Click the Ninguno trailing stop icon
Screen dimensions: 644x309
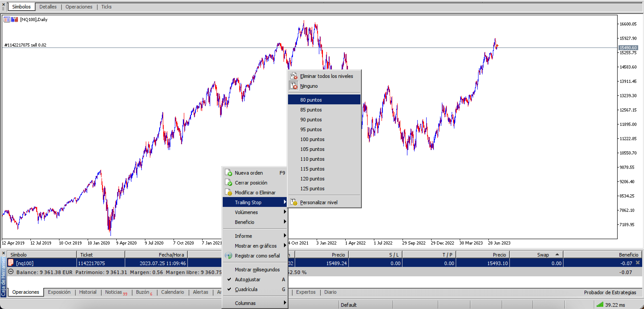(294, 86)
